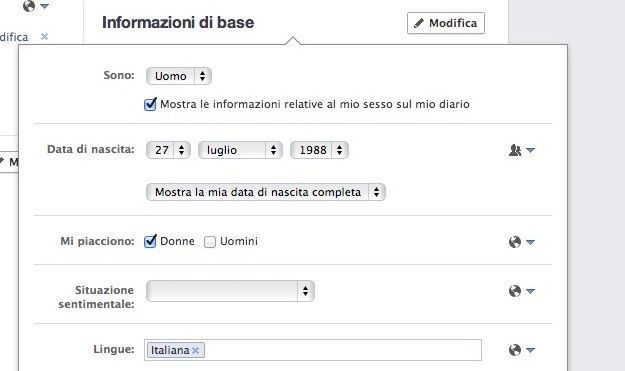Remove the Italiana language tag
The width and height of the screenshot is (625, 371).
(x=195, y=350)
